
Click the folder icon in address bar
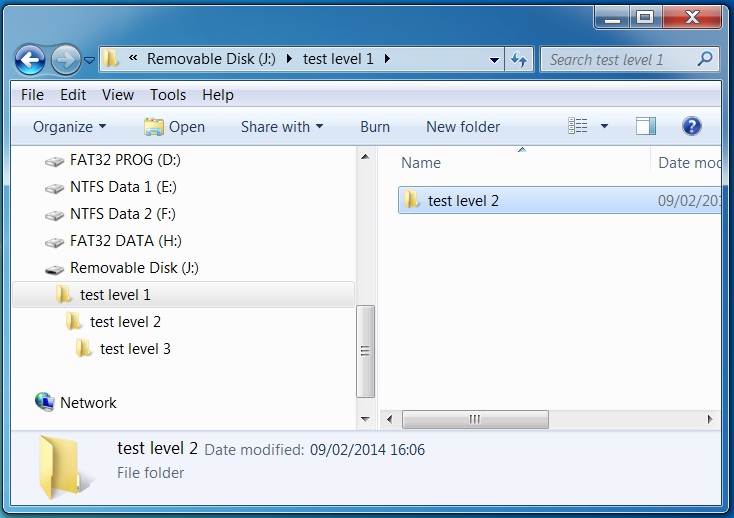(111, 59)
